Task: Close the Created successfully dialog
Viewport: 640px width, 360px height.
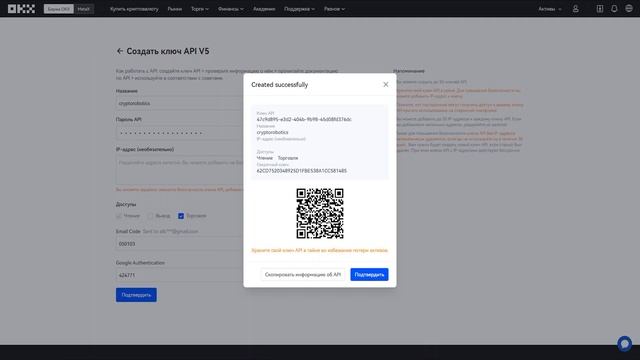Action: (386, 84)
